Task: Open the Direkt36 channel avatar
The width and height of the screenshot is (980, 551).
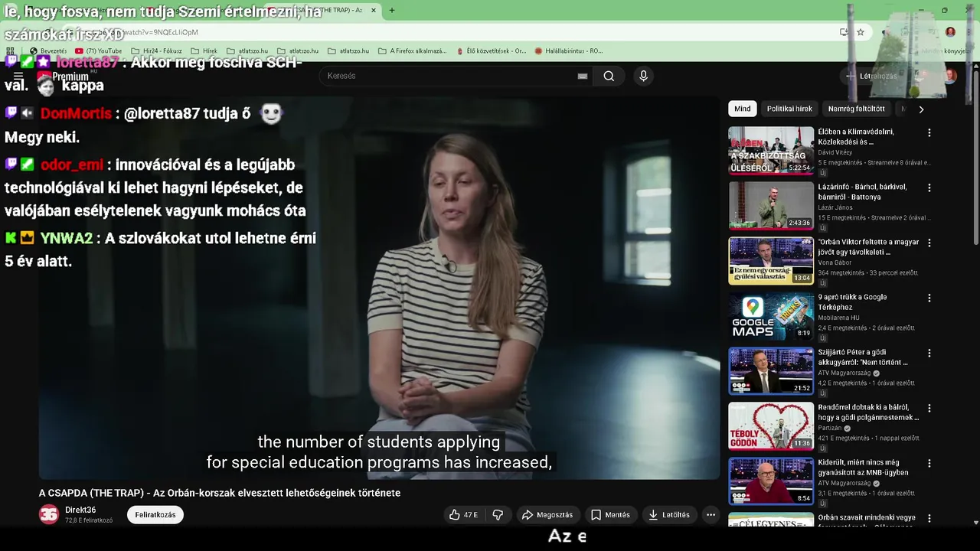Action: (x=49, y=514)
